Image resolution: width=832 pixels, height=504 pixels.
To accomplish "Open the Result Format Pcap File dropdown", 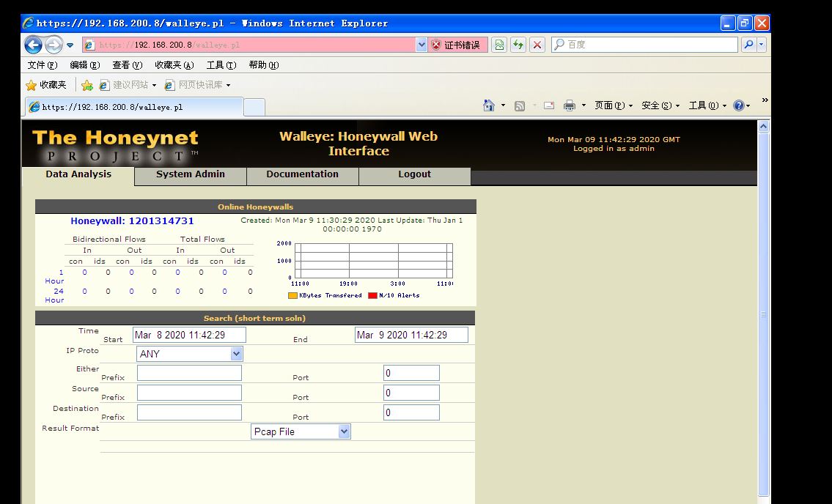I will [x=301, y=431].
